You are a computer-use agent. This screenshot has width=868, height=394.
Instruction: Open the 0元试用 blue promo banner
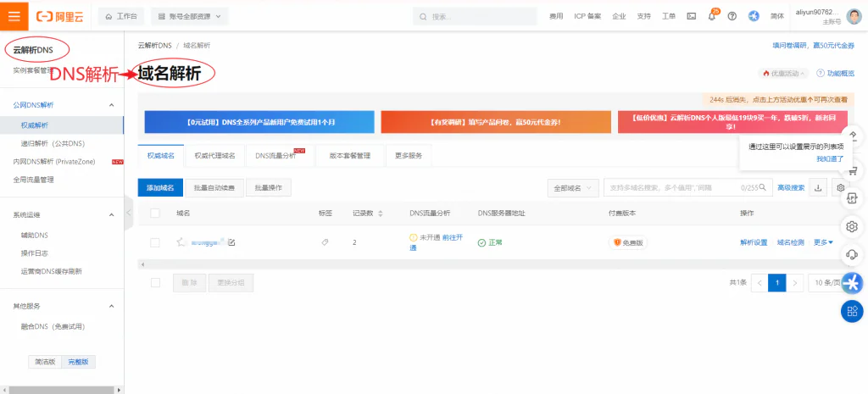pos(259,122)
